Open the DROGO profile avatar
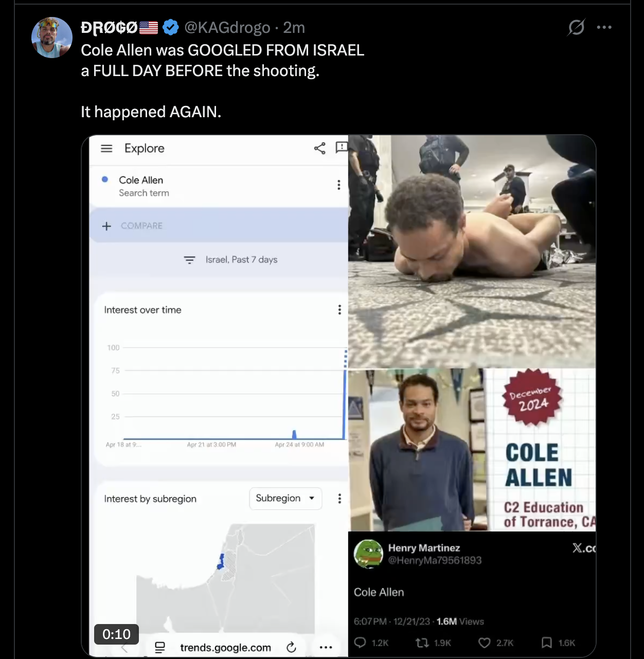Image resolution: width=644 pixels, height=659 pixels. [52, 38]
